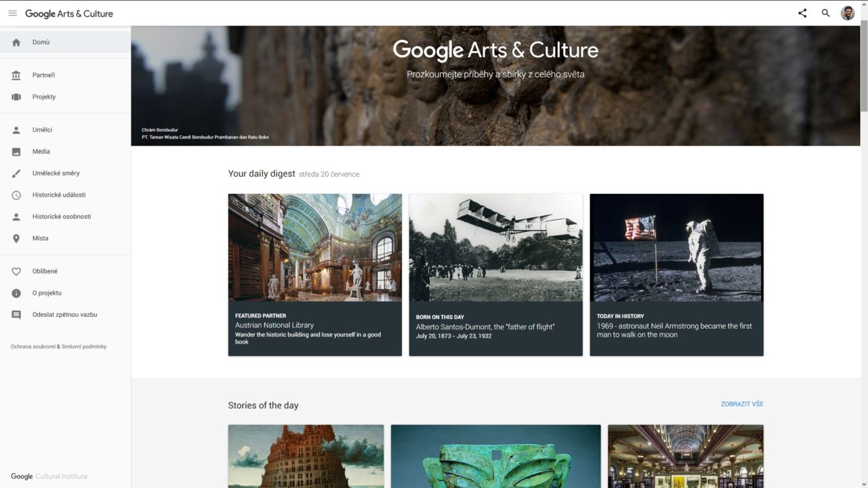Click Alberto Santos-Dumont "father of flight" title
This screenshot has height=488, width=868.
click(x=485, y=327)
